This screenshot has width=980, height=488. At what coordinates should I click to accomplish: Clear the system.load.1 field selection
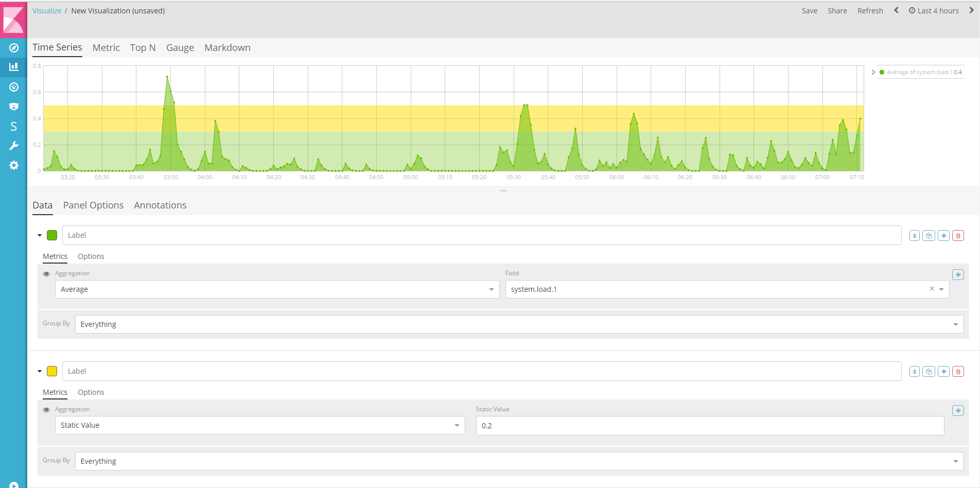click(x=932, y=289)
